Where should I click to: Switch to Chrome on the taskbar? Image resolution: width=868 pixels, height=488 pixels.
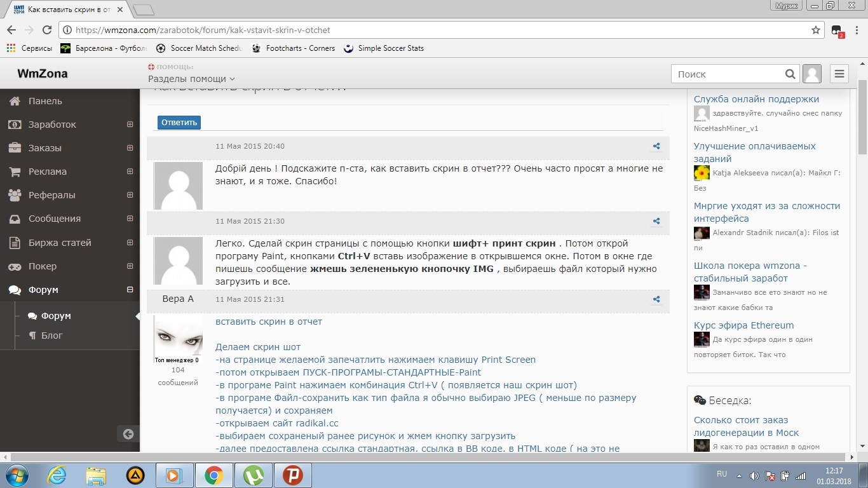point(214,475)
